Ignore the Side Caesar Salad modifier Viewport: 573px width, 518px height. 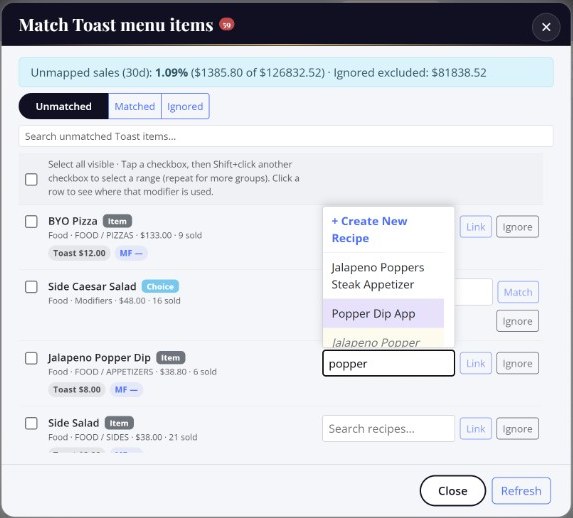coord(517,321)
